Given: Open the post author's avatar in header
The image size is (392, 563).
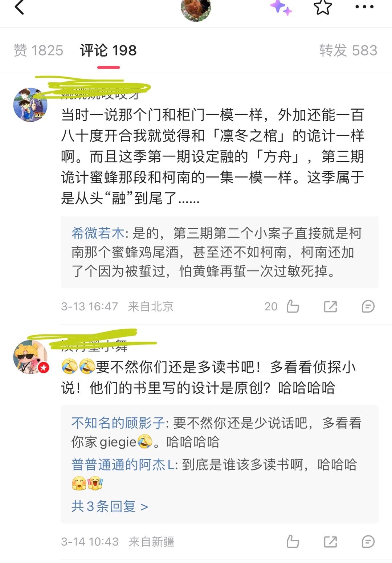Looking at the screenshot, I should [x=196, y=8].
